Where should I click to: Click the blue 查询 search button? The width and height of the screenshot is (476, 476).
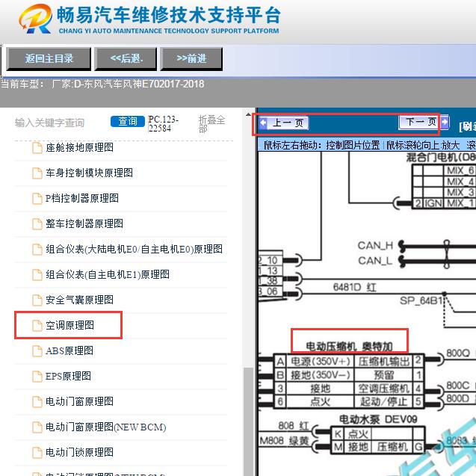pos(128,121)
